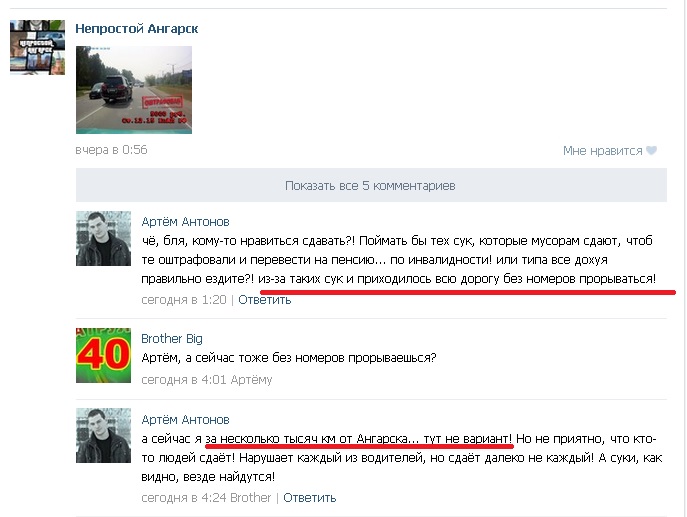The height and width of the screenshot is (517, 687).
Task: Click the сегодня в 4:24 comment timestamp
Action: pyautogui.click(x=184, y=497)
